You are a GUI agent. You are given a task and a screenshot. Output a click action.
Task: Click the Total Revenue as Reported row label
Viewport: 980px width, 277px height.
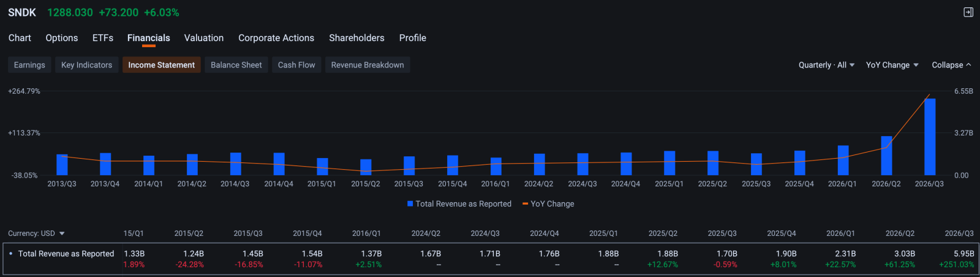point(66,254)
